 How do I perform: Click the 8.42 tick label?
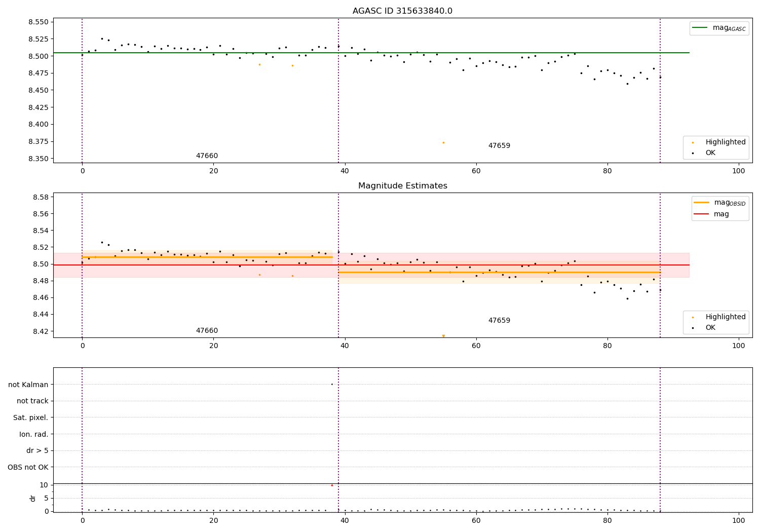pyautogui.click(x=40, y=331)
